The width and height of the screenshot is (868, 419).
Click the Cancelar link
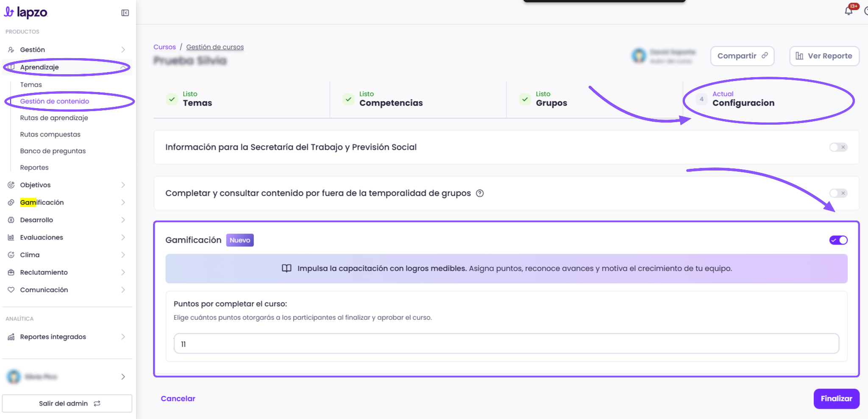point(178,399)
